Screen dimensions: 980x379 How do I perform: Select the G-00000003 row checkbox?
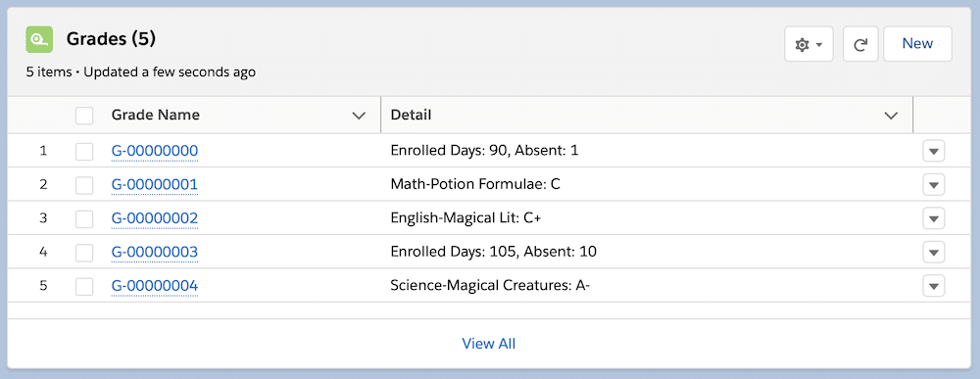pos(84,253)
